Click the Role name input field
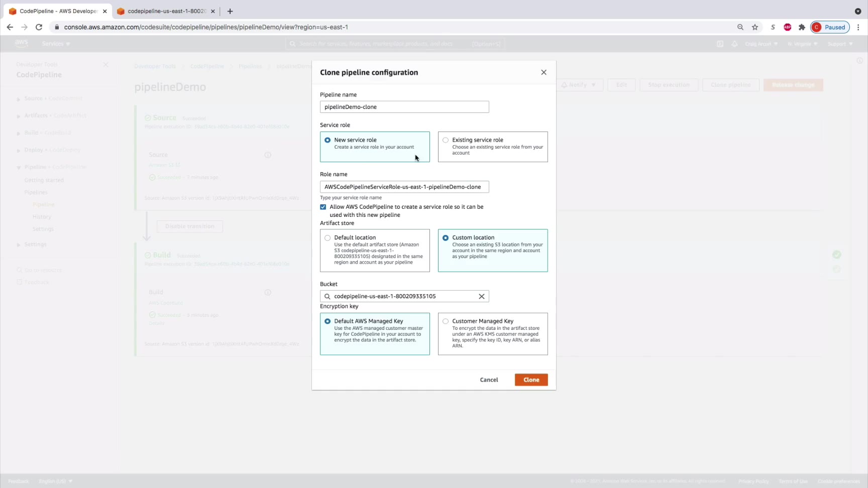The height and width of the screenshot is (488, 868). [404, 187]
